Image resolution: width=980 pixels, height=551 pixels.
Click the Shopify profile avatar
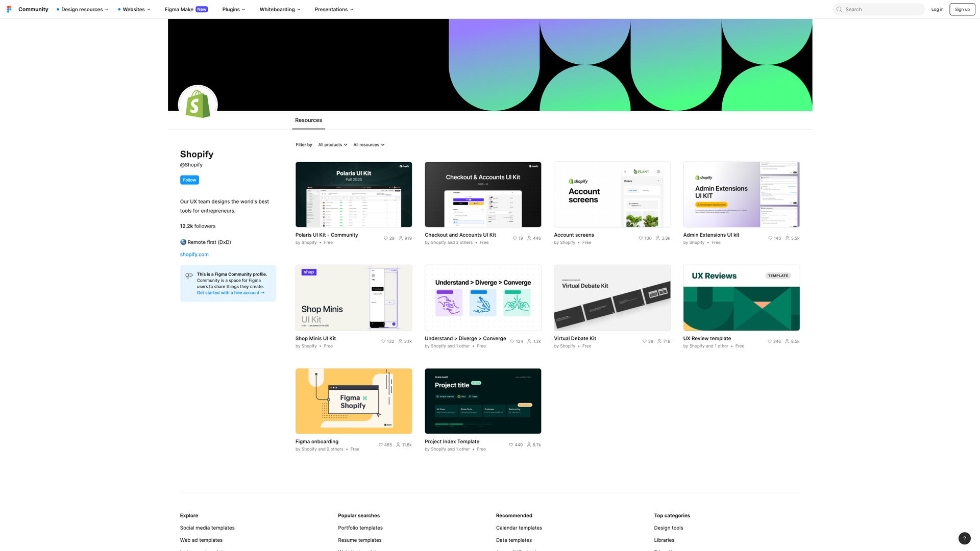click(198, 104)
